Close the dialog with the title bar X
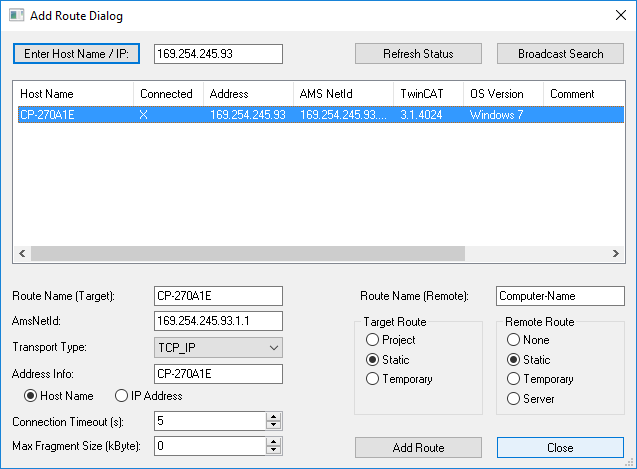 620,15
